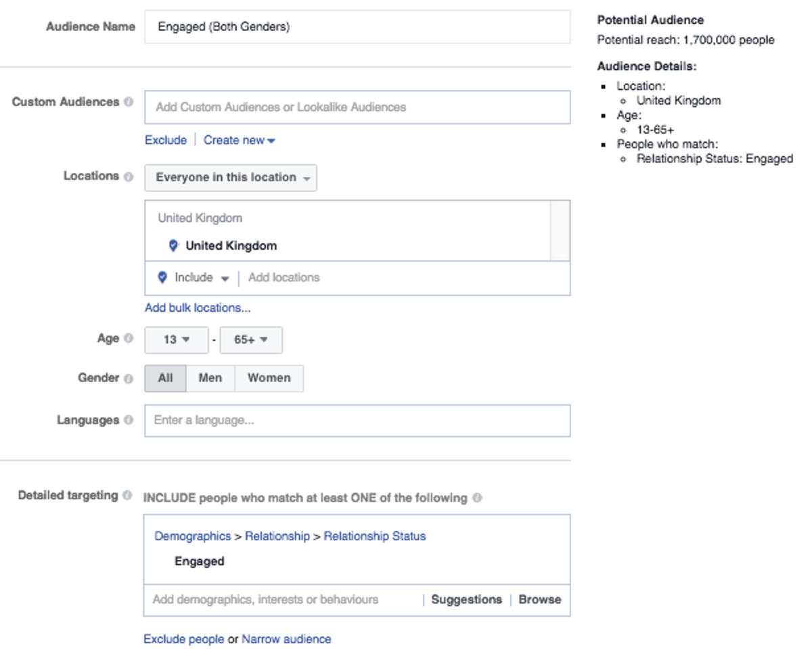Click the Narrow audience link

point(286,639)
